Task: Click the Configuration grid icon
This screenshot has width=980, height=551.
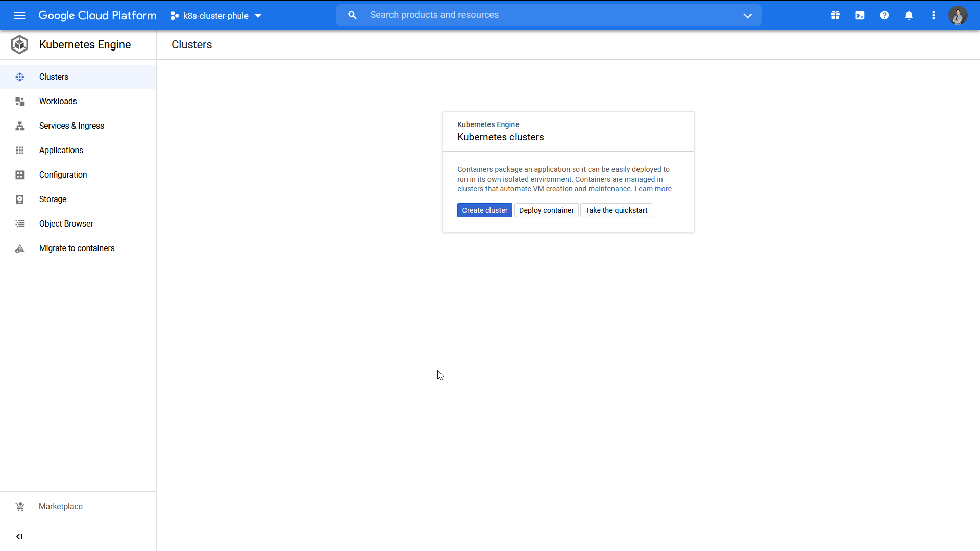Action: coord(19,174)
